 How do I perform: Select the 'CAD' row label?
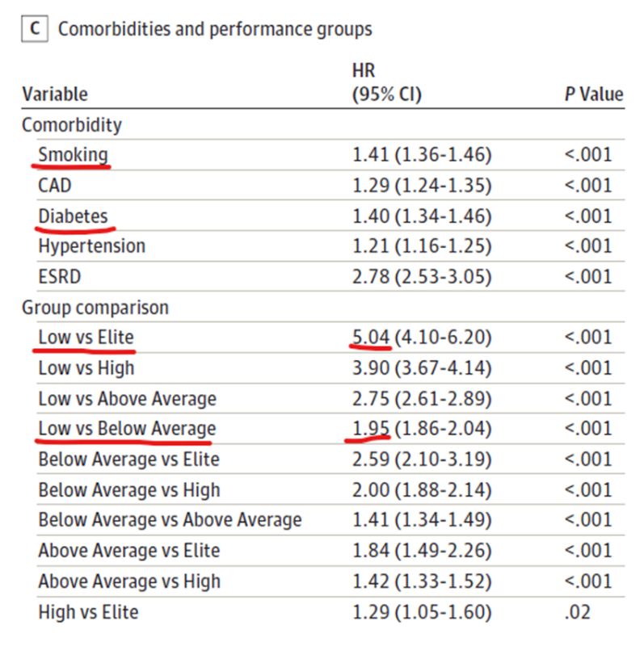pyautogui.click(x=55, y=186)
